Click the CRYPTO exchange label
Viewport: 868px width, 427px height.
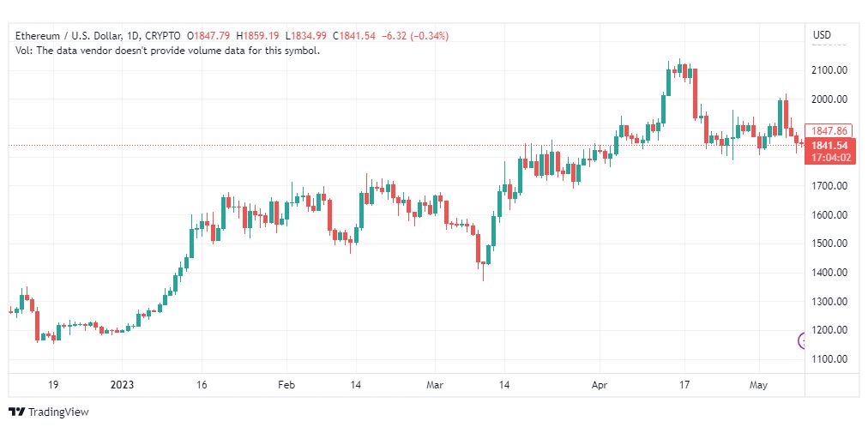[162, 36]
